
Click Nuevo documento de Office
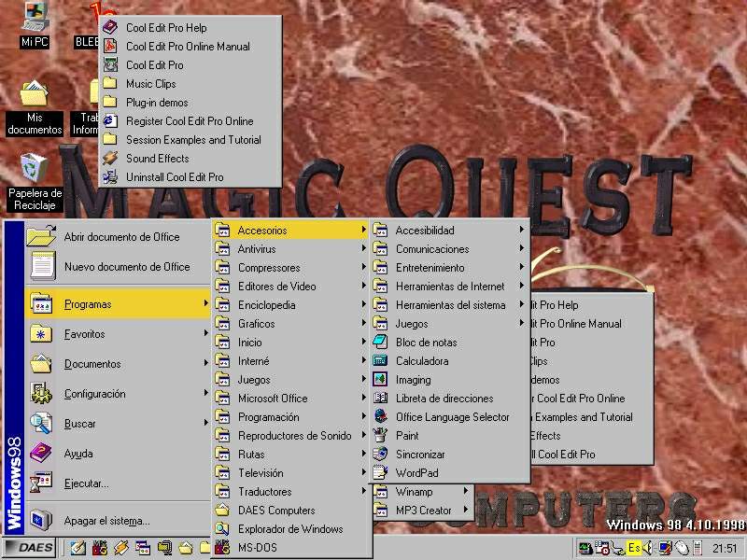click(119, 267)
